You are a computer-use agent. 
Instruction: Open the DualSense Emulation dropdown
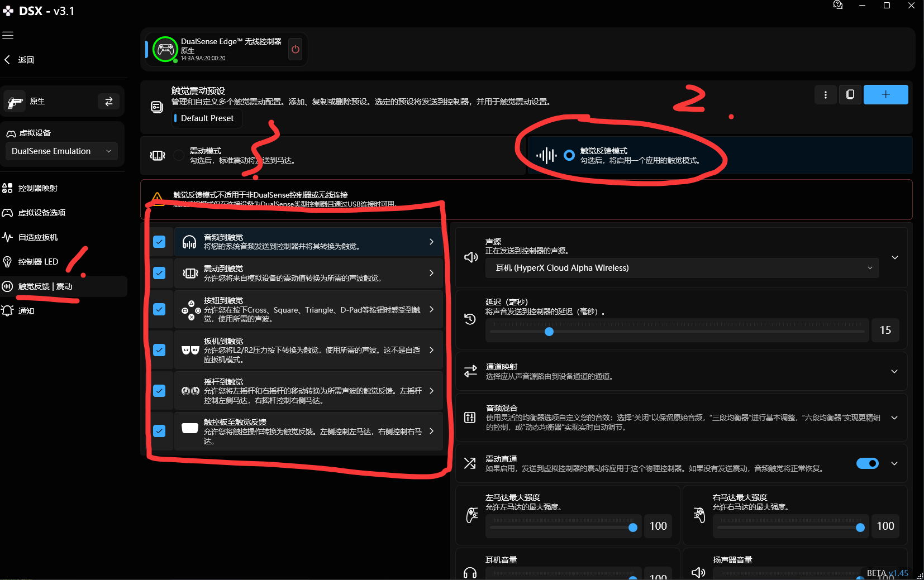pos(61,151)
